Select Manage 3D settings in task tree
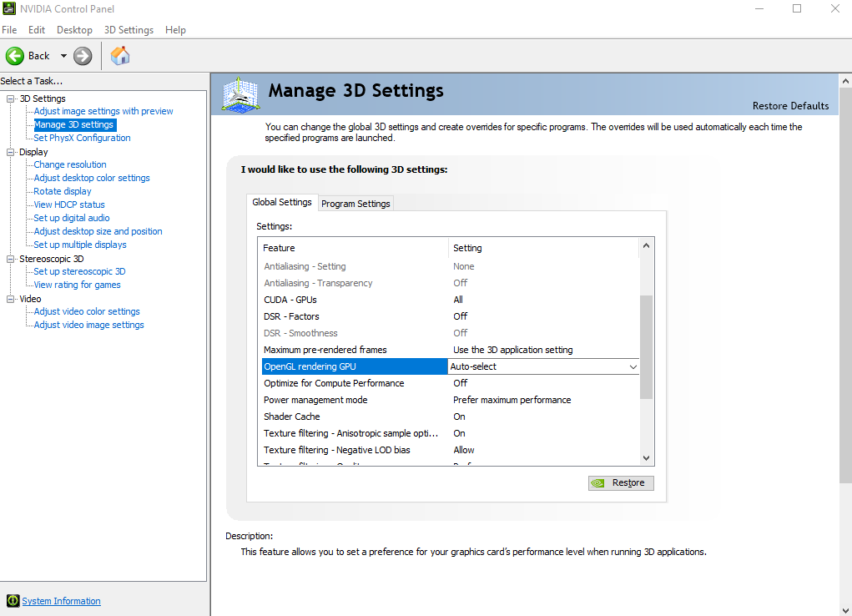Image resolution: width=852 pixels, height=616 pixels. tap(74, 124)
